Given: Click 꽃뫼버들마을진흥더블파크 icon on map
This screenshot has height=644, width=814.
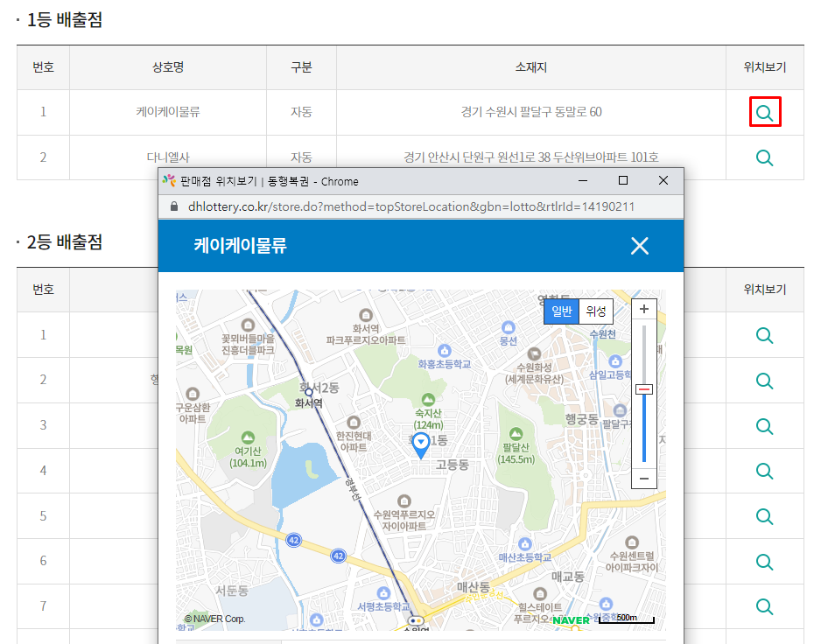Looking at the screenshot, I should (249, 325).
